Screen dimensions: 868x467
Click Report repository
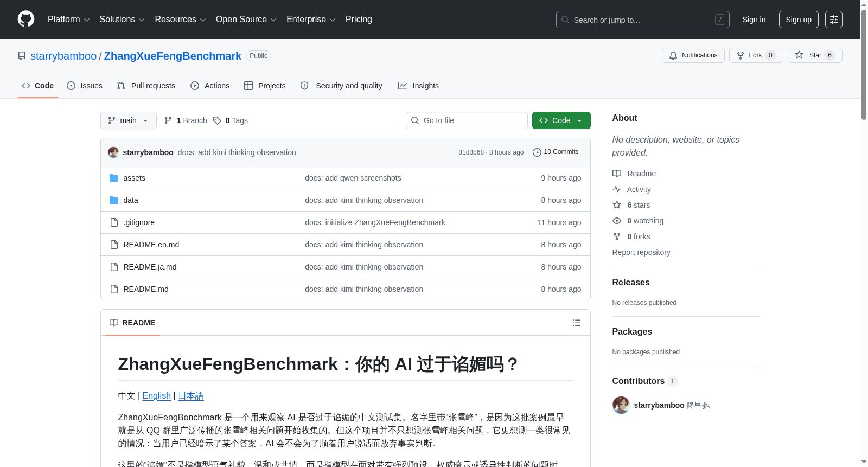tap(641, 252)
